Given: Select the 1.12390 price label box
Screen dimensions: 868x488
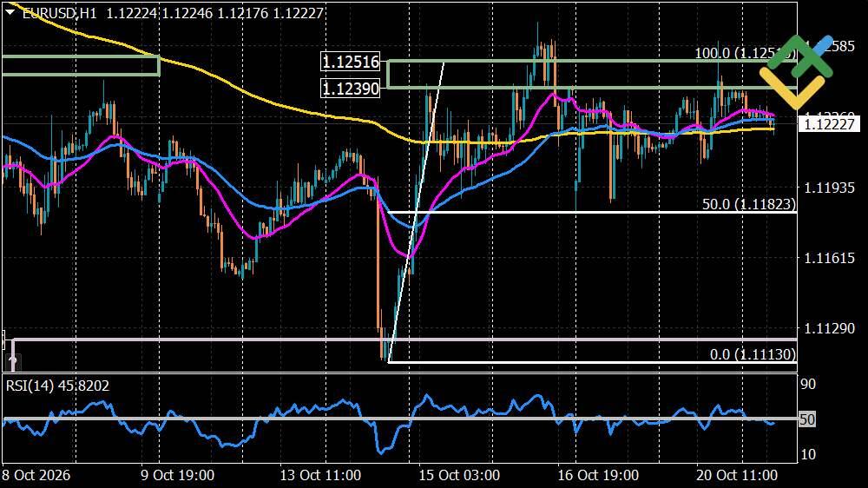Looking at the screenshot, I should click(351, 88).
